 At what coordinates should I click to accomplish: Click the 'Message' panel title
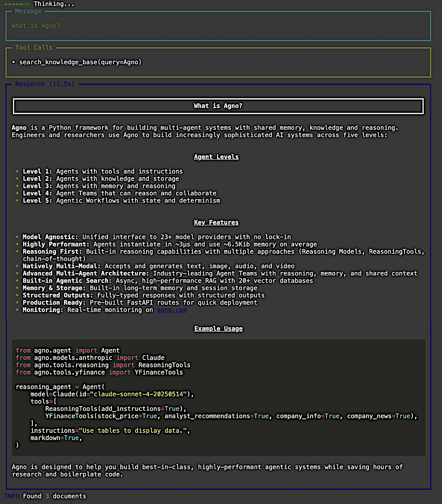(x=28, y=11)
